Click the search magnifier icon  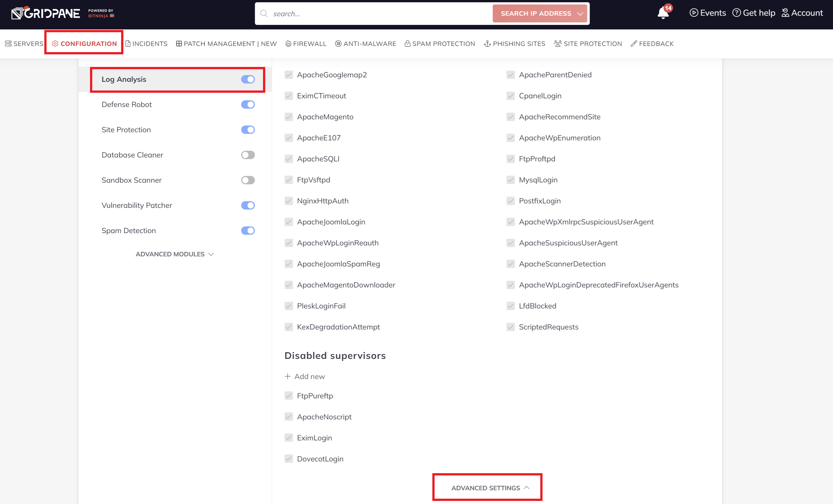click(x=264, y=13)
